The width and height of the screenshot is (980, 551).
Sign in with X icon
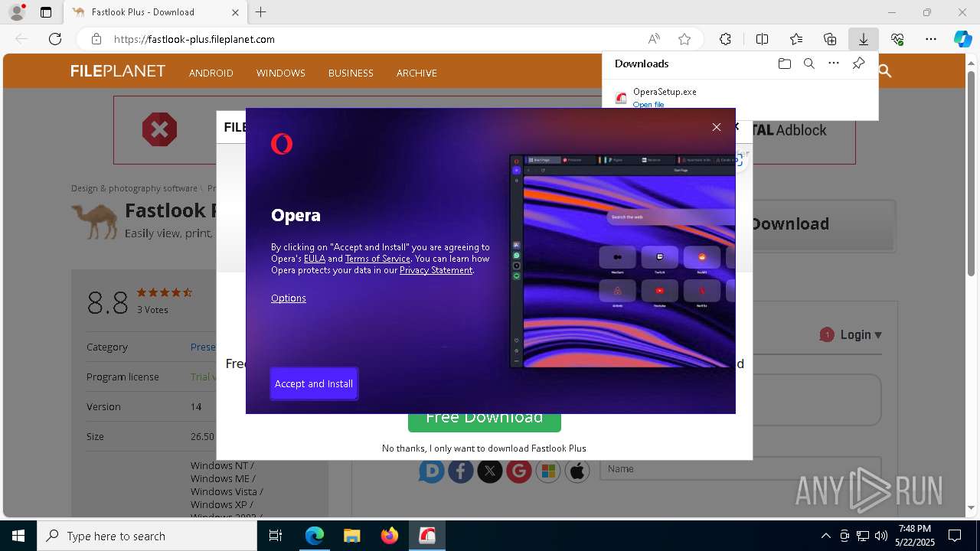coord(490,471)
